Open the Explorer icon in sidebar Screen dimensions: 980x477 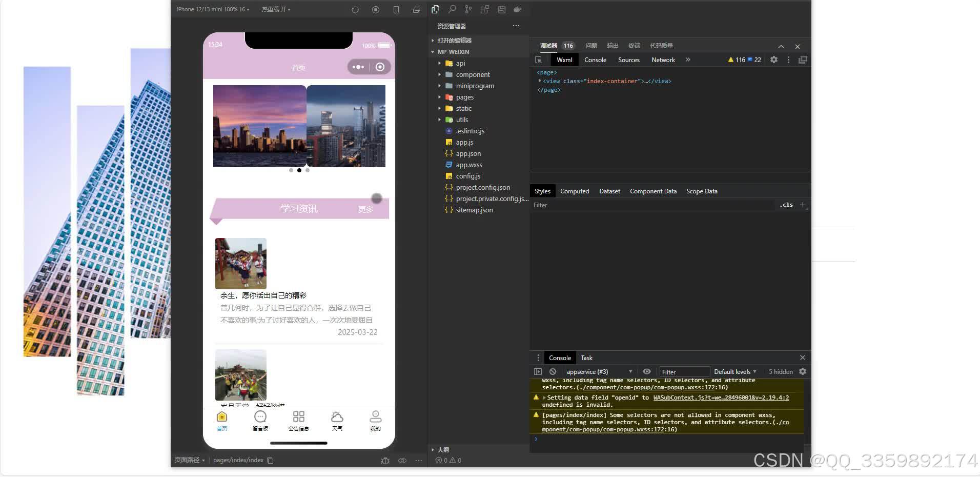[x=435, y=9]
